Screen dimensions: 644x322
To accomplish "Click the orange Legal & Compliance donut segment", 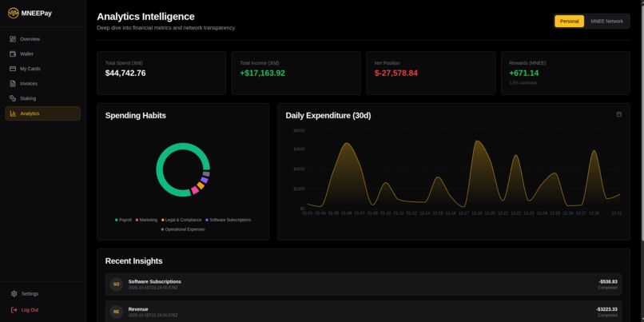I will click(x=201, y=185).
